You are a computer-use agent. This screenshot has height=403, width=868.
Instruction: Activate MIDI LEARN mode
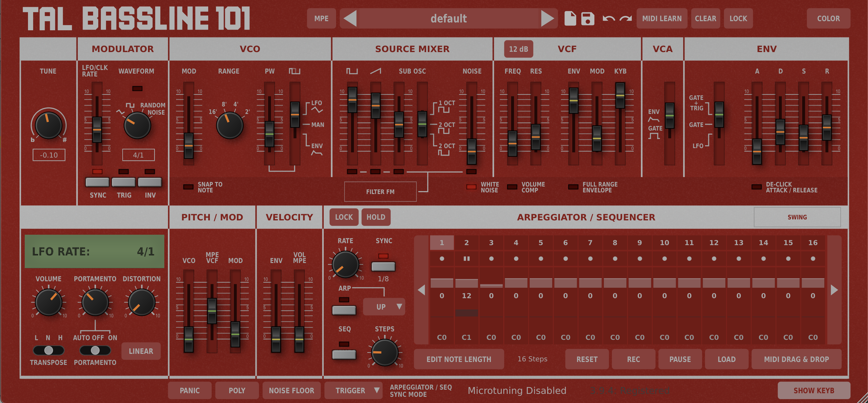pos(661,18)
